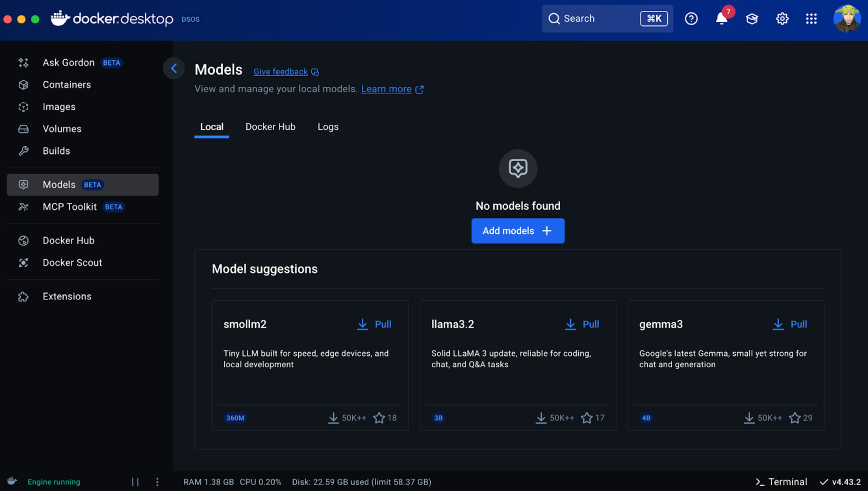Click the Disk usage readout
868x491 pixels.
click(x=361, y=482)
